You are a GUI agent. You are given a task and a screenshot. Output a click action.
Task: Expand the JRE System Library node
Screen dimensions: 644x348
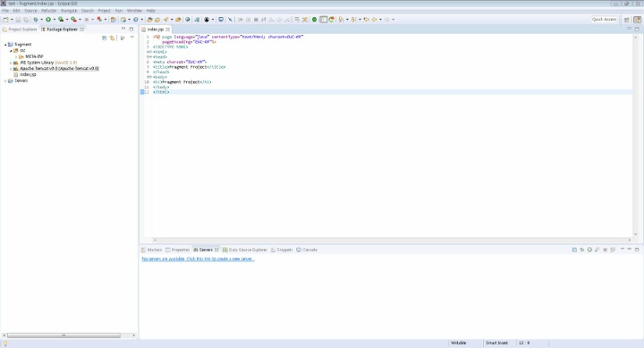click(x=11, y=63)
